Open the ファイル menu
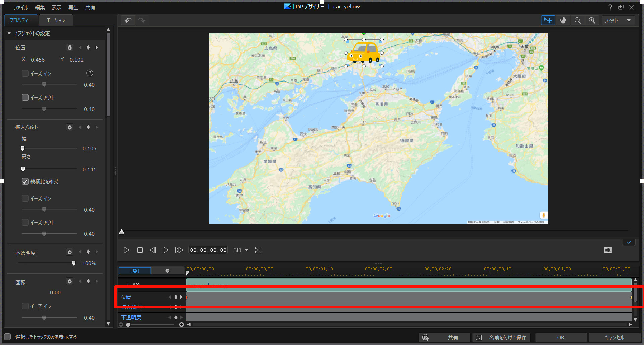This screenshot has width=644, height=345. click(21, 7)
